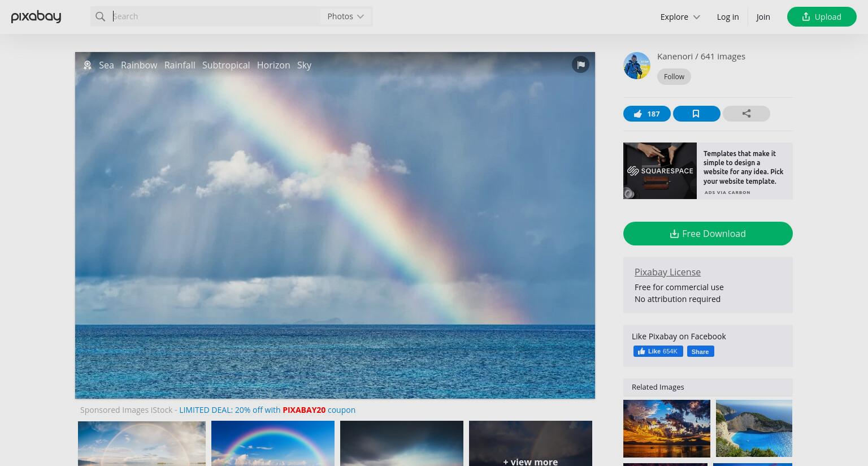868x466 pixels.
Task: Open the first sponsored rainbow arc thumbnail
Action: (142, 443)
